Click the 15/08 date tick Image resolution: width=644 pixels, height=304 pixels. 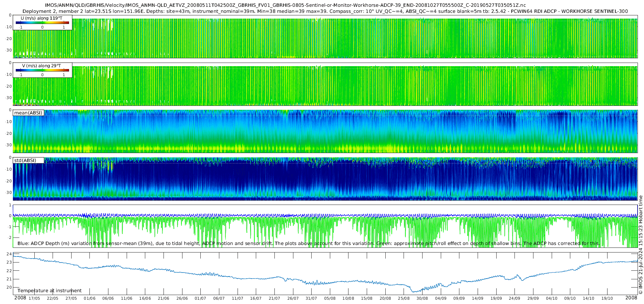tap(367, 298)
